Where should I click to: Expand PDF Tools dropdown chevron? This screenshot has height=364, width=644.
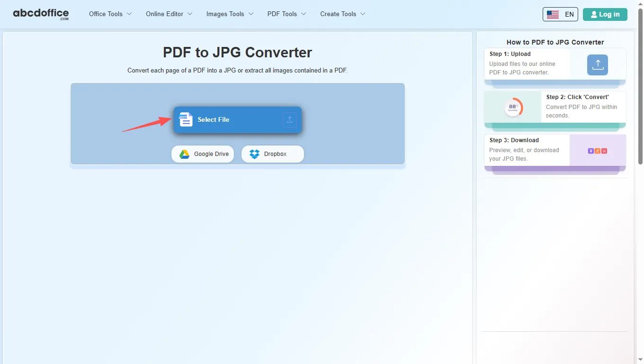(x=304, y=14)
